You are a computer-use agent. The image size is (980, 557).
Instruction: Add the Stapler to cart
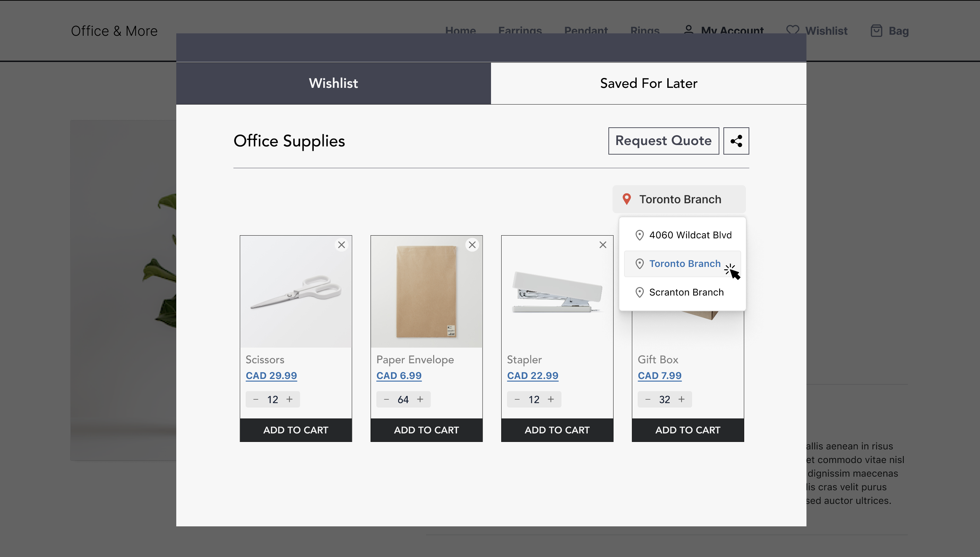[x=556, y=430]
